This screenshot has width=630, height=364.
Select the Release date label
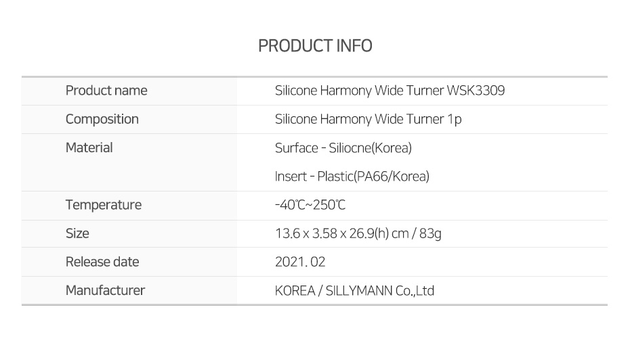click(102, 262)
